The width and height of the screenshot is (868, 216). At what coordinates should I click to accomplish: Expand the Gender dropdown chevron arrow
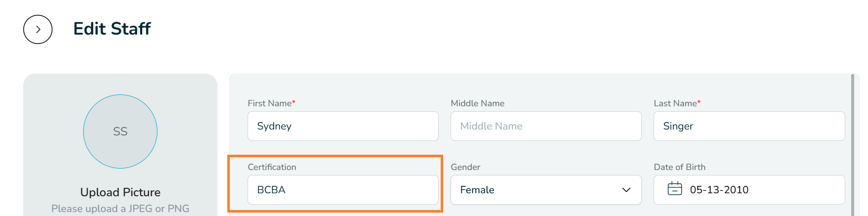click(x=626, y=190)
